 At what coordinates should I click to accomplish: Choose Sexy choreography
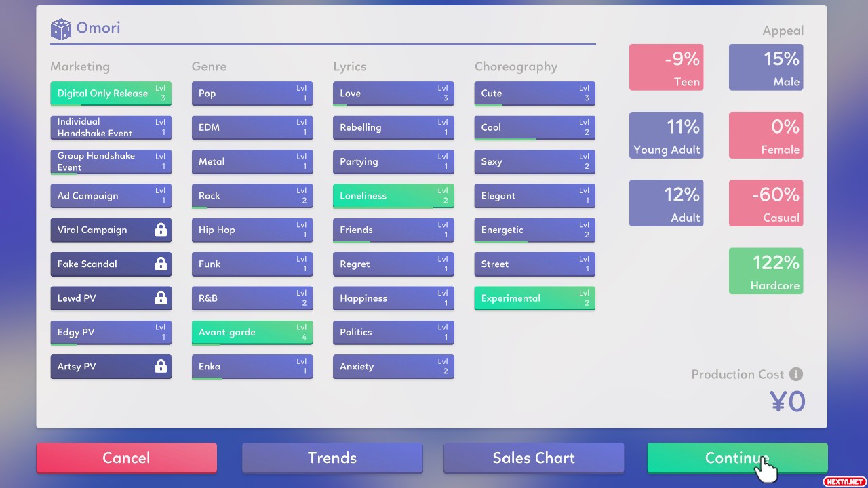coord(535,161)
